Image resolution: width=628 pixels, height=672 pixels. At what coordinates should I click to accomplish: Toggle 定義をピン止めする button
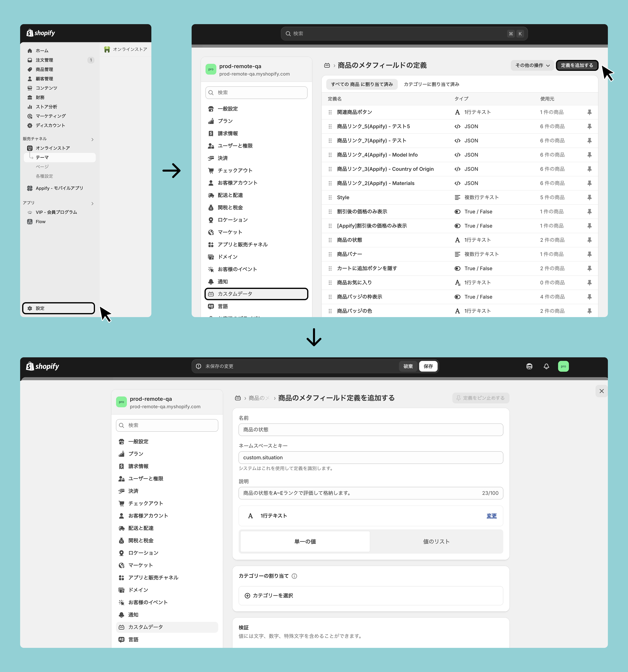[480, 398]
